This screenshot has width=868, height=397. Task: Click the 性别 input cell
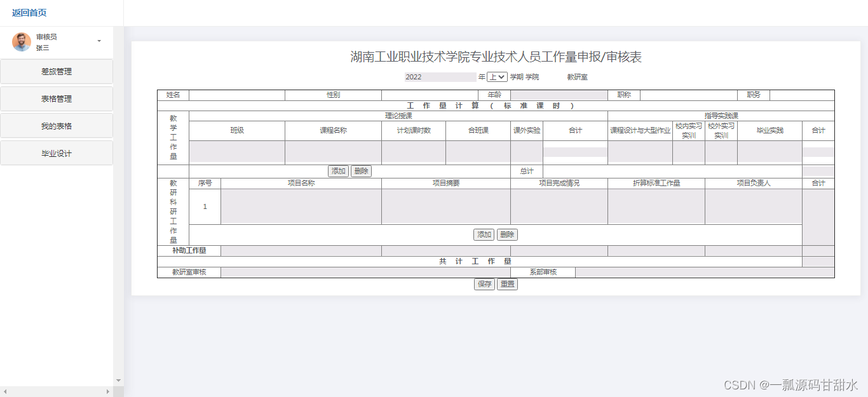(430, 95)
